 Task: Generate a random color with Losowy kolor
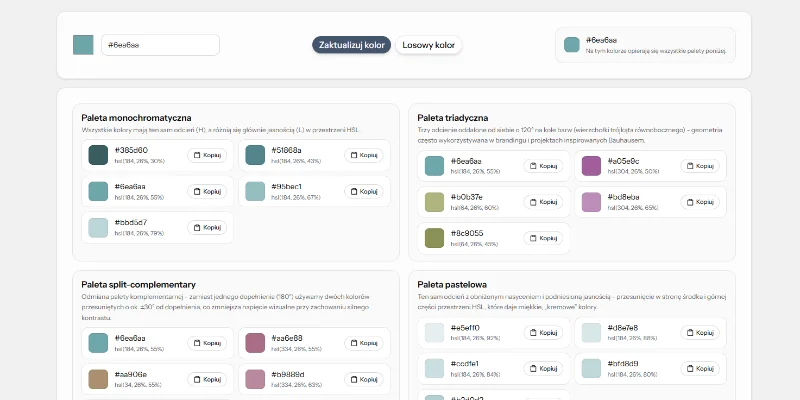point(428,45)
